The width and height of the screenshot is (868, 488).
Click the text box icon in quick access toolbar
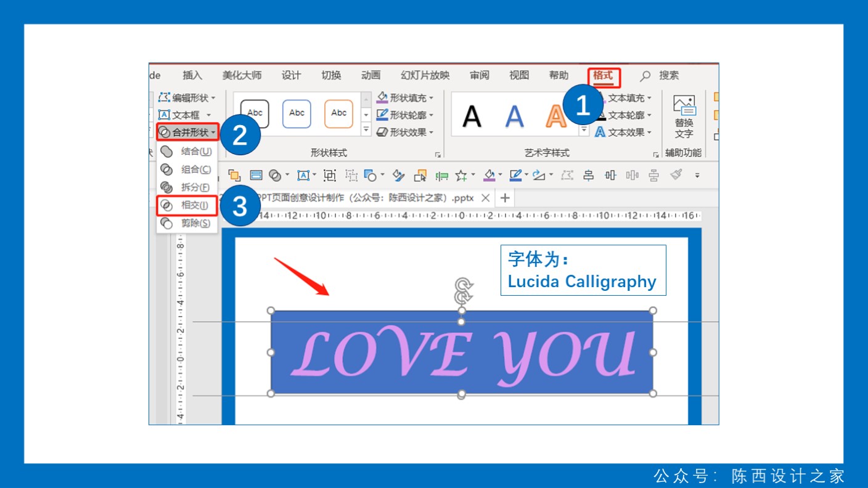303,176
